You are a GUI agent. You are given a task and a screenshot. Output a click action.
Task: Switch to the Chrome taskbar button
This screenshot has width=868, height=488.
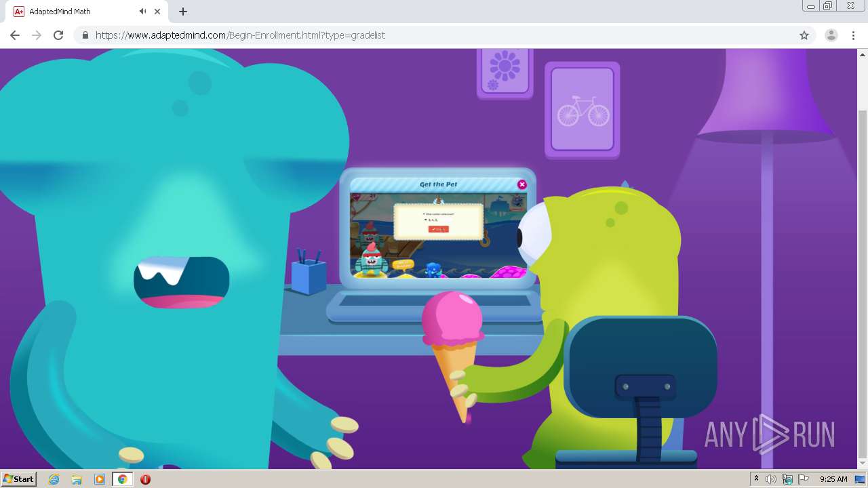tap(123, 479)
